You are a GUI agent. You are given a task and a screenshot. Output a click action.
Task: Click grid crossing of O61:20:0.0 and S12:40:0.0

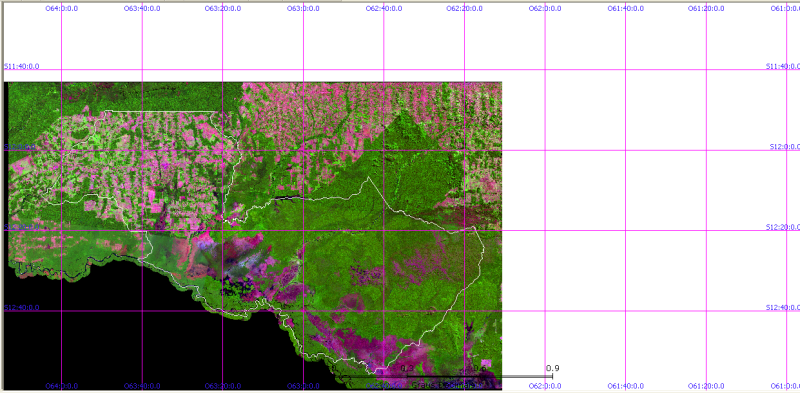706,311
